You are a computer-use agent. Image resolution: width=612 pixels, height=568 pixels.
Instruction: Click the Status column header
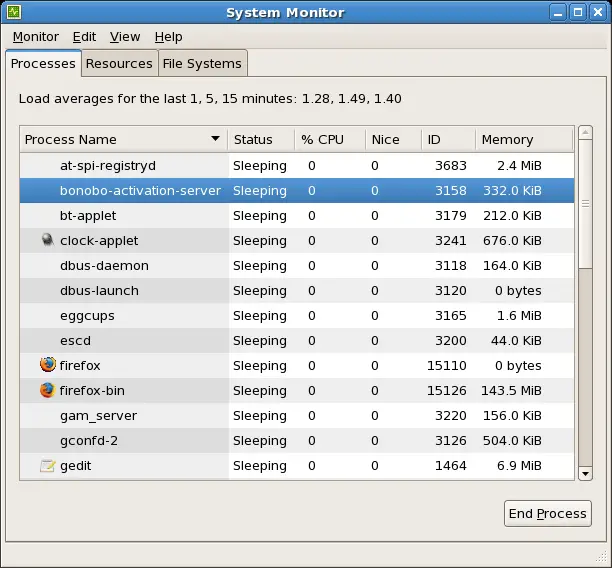tap(254, 140)
